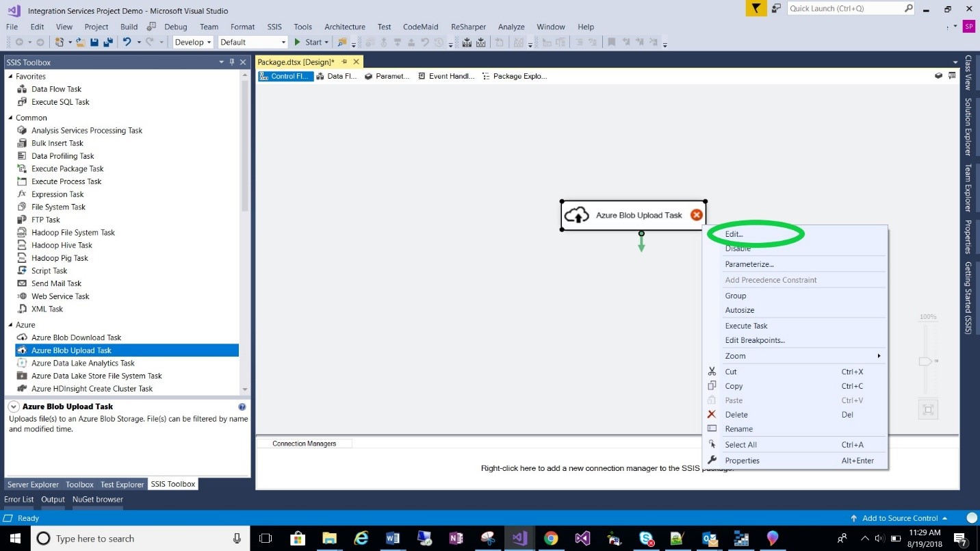
Task: Click the Variables icon at the designer's top right
Action: point(939,76)
